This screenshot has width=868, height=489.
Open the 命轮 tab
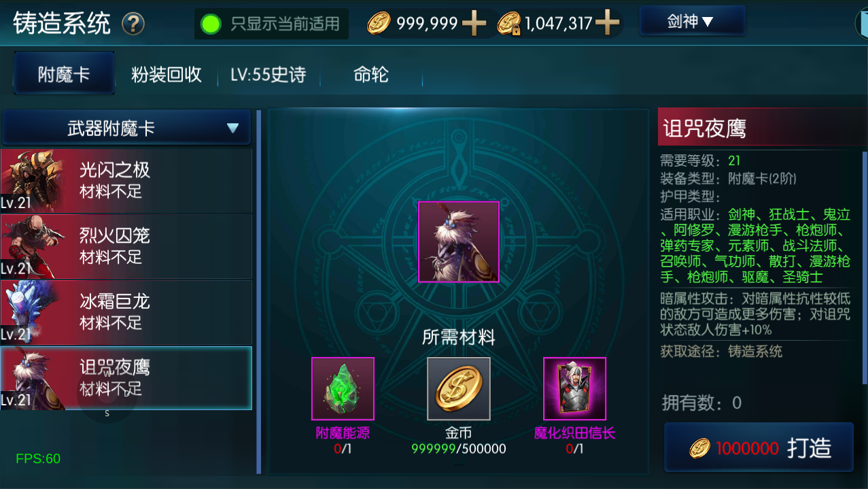click(371, 74)
